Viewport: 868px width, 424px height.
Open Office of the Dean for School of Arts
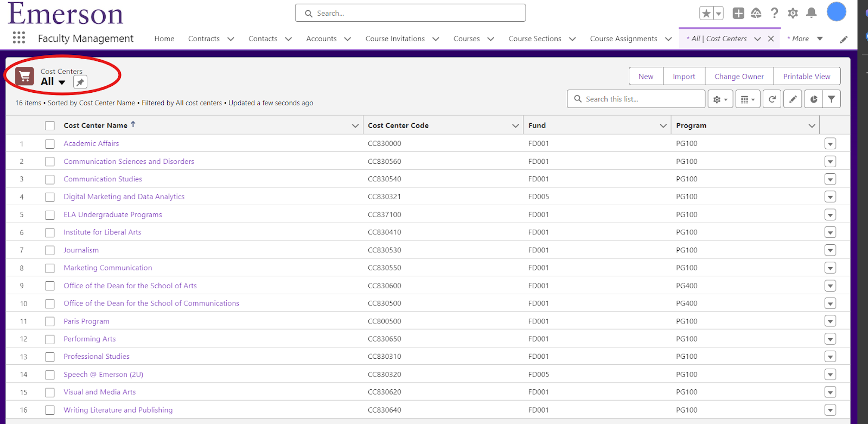130,286
